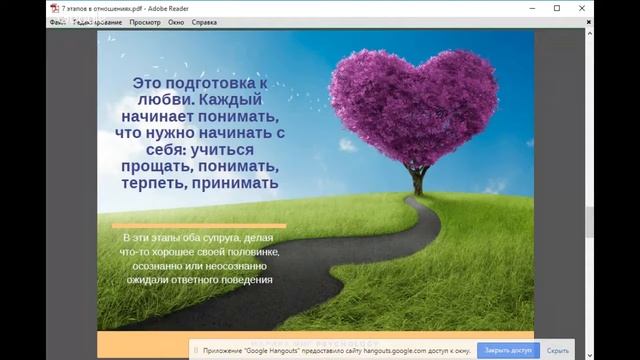Maximize the Adobe Reader window
The height and width of the screenshot is (360, 640).
pyautogui.click(x=557, y=8)
